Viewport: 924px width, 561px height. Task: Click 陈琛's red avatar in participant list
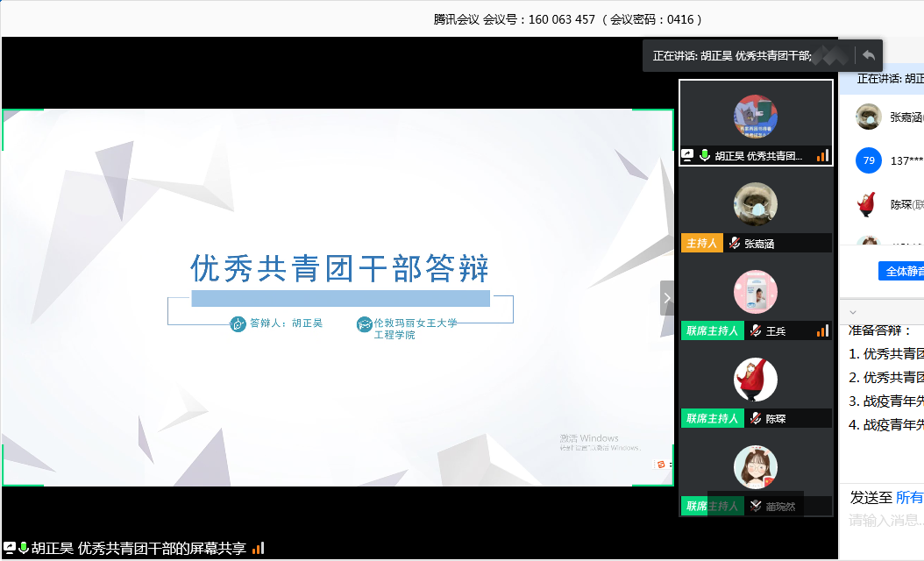pos(868,204)
